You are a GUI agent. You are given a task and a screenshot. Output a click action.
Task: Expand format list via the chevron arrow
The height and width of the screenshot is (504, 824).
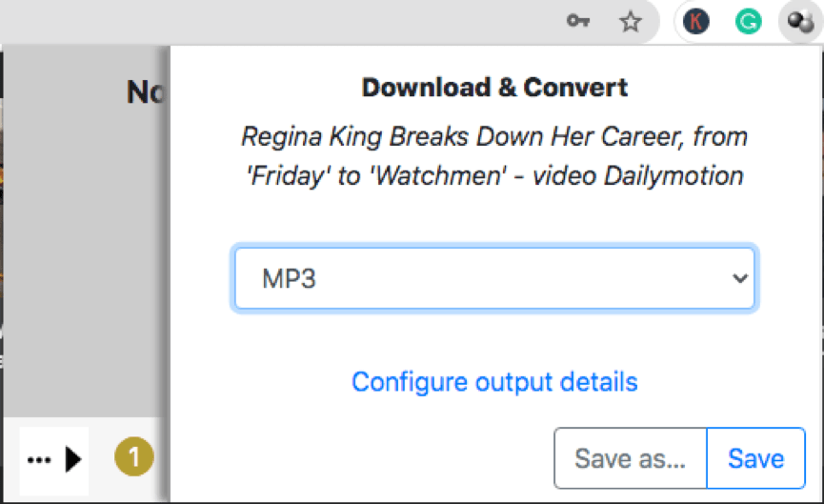click(x=737, y=278)
